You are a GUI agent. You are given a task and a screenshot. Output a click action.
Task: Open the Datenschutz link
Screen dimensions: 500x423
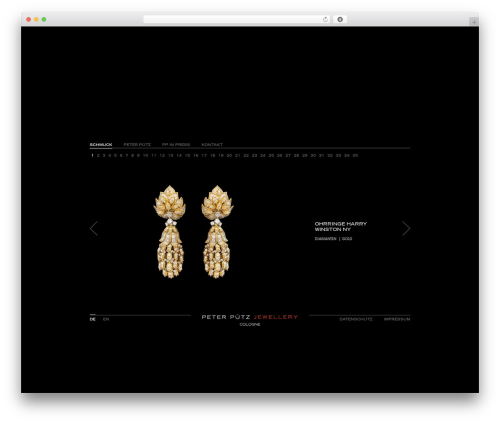356,319
